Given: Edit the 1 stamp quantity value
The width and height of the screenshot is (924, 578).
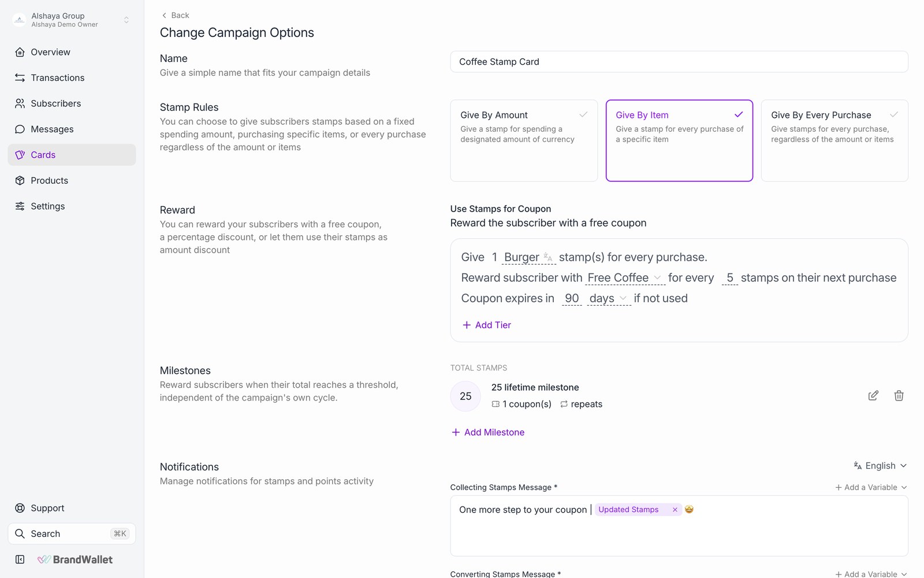Looking at the screenshot, I should (494, 257).
